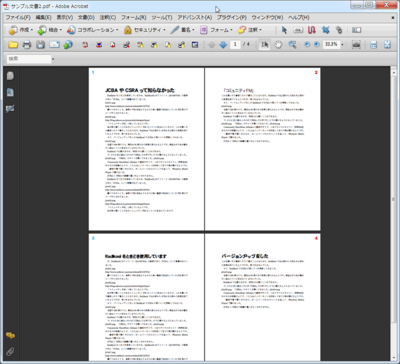
Task: Click the Email envelope icon
Action: [54, 44]
